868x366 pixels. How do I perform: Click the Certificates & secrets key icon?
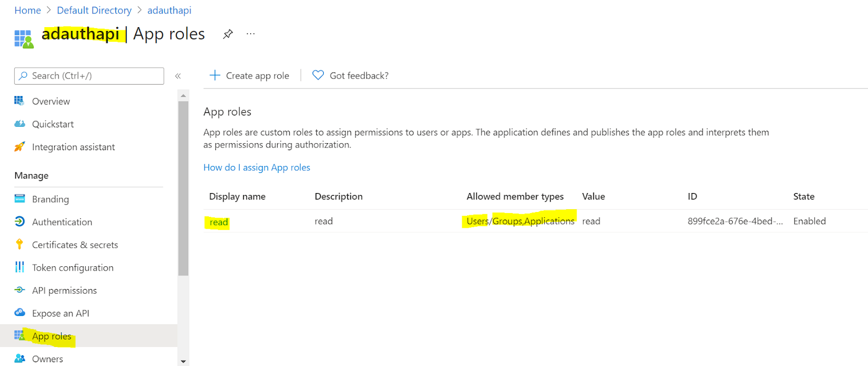point(20,244)
